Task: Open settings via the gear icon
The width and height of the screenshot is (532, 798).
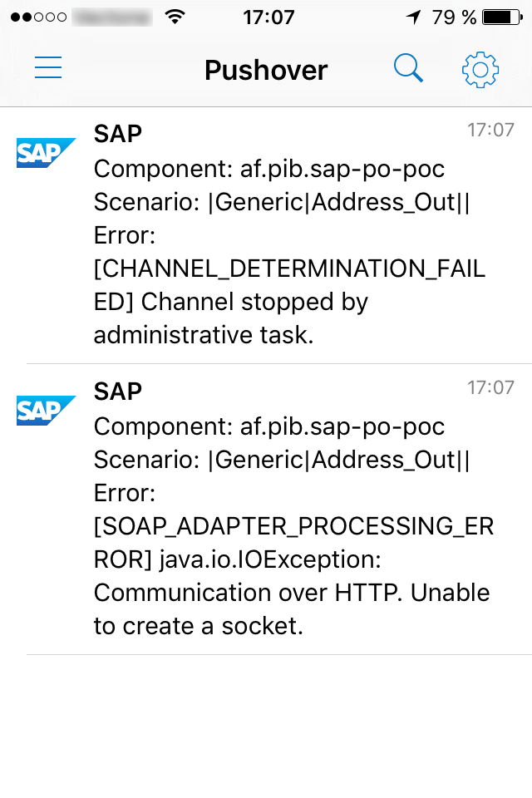Action: [x=480, y=69]
